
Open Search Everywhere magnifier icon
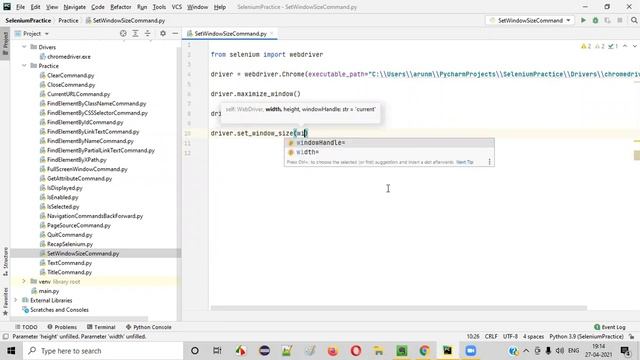point(634,20)
